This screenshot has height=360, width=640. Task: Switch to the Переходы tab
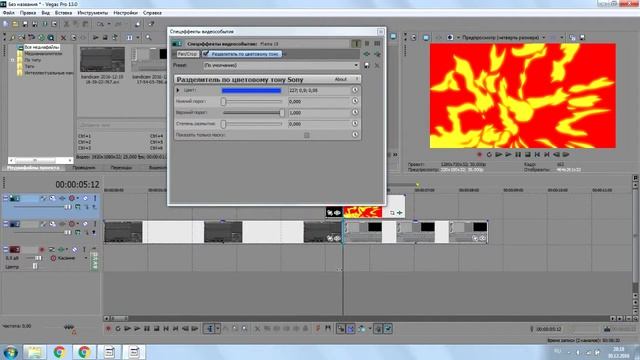click(x=121, y=168)
